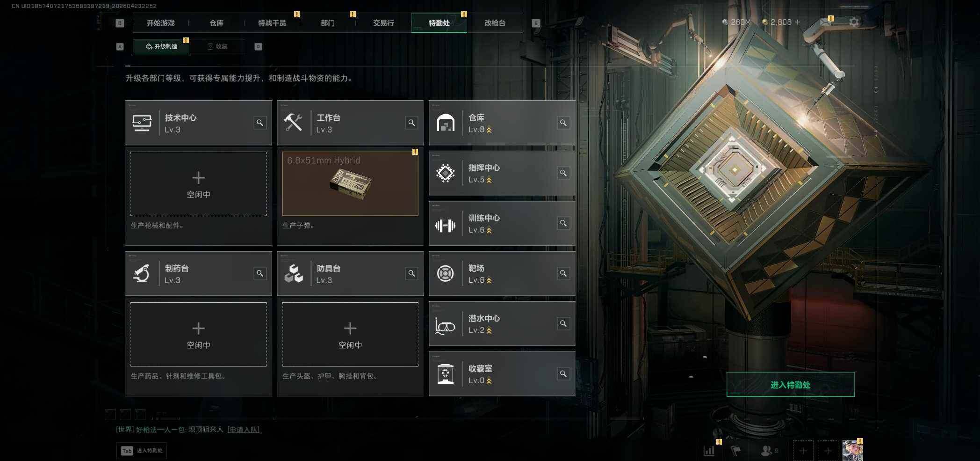The width and height of the screenshot is (980, 461).
Task: Select the 6.8x51mm Hybrid ammo production slot
Action: point(350,183)
